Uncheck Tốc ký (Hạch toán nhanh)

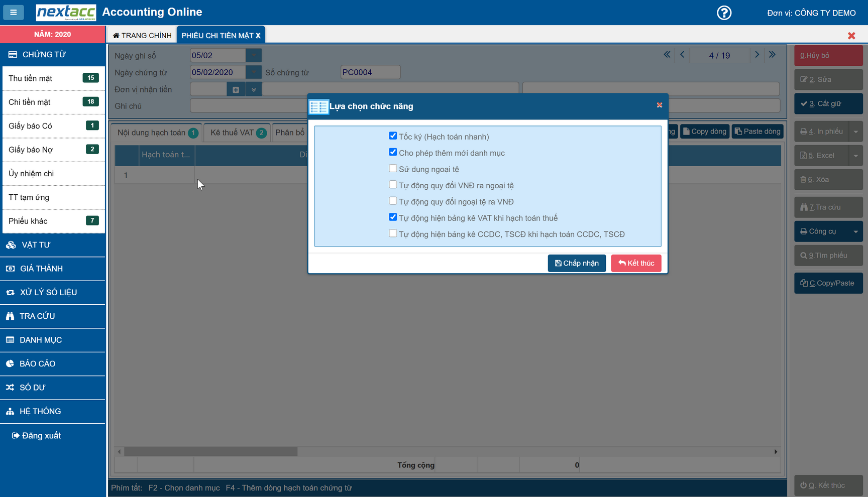pyautogui.click(x=393, y=136)
